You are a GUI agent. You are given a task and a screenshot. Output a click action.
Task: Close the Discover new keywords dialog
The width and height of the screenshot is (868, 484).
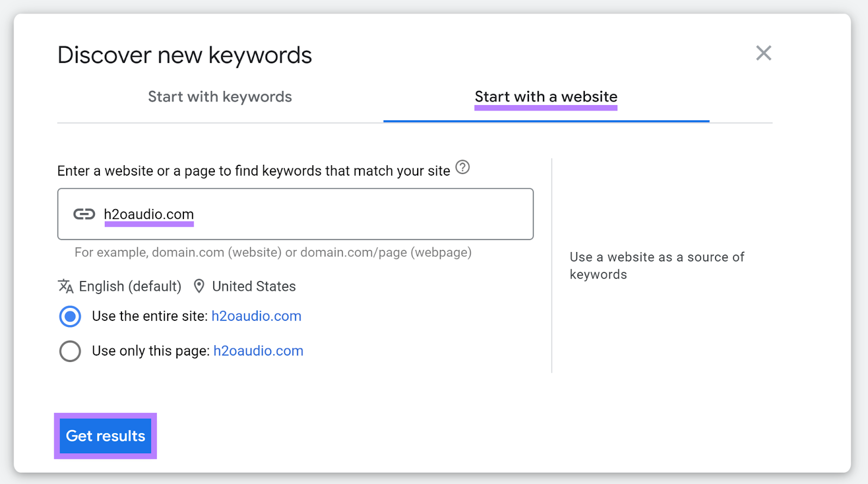[x=763, y=53]
